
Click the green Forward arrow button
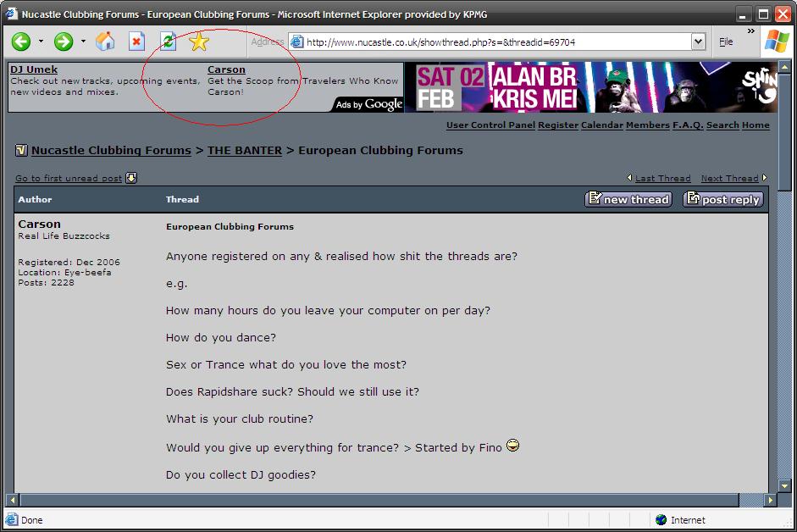tap(64, 42)
